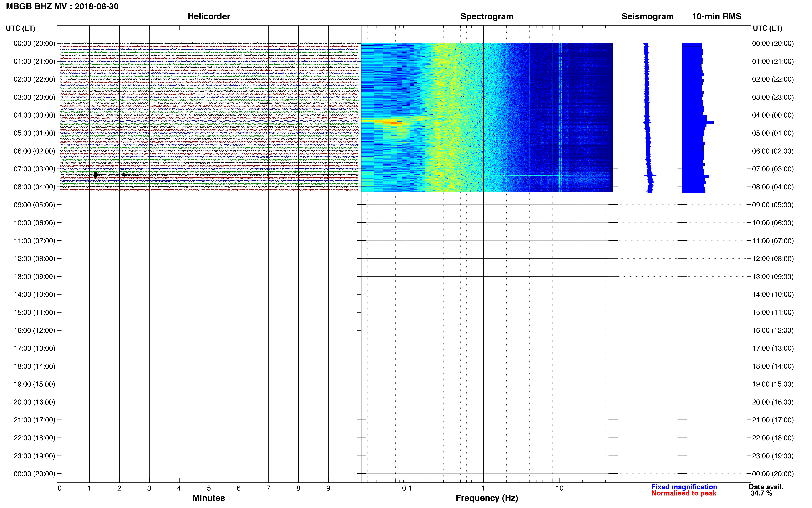
Task: Click the right '17:00 (13:00)' time label
Action: (773, 348)
